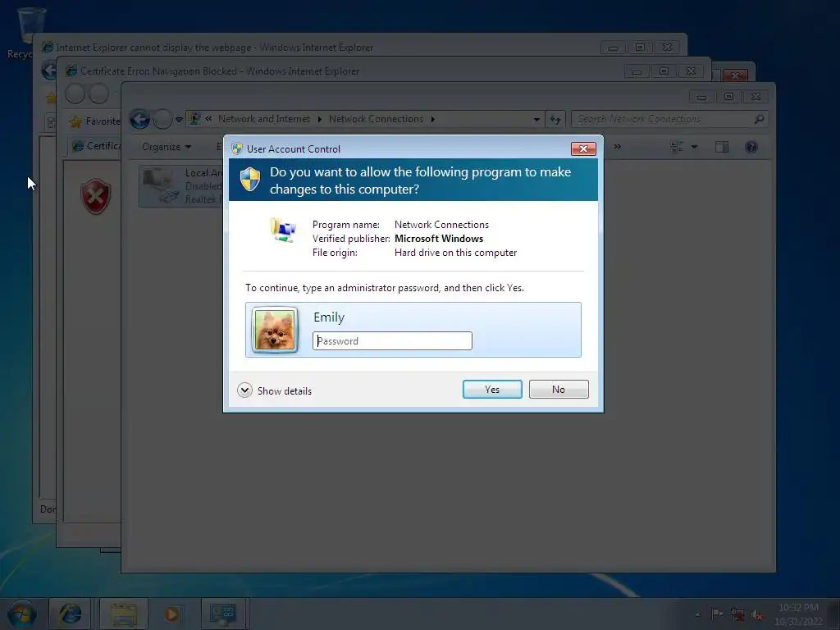
Task: Open Internet Explorer from taskbar
Action: (x=70, y=614)
